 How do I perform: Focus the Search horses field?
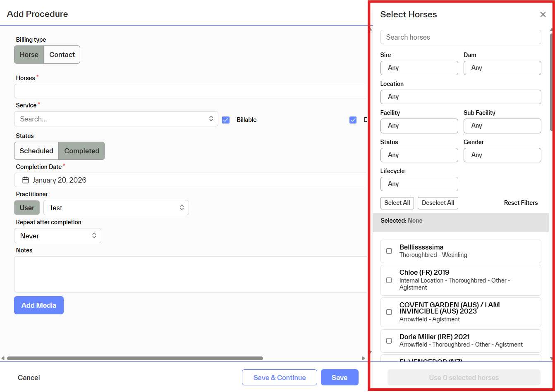pos(461,37)
